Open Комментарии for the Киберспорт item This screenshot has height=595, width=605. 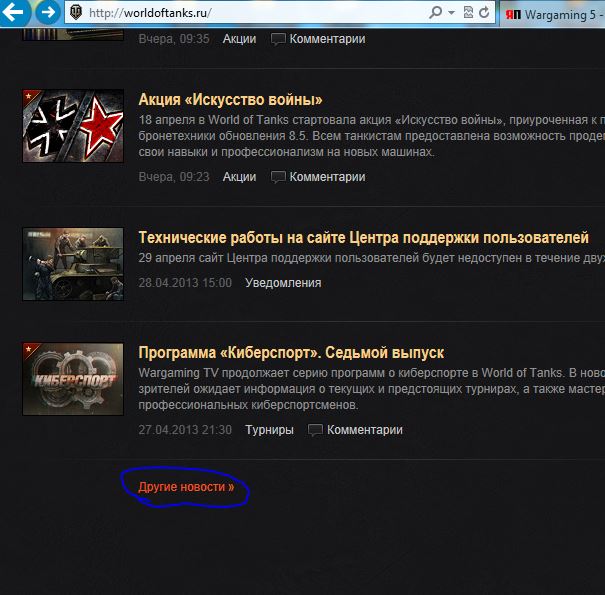click(x=365, y=430)
